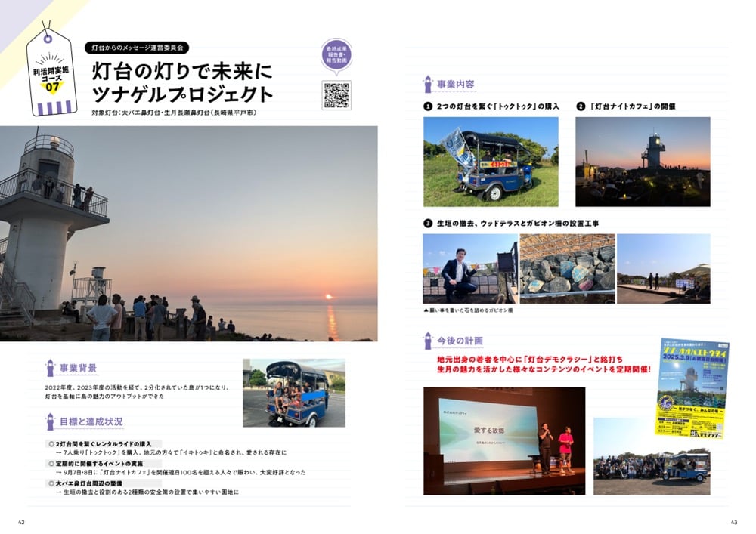Click page number 43 at bottom right
756x534 pixels.
point(733,523)
